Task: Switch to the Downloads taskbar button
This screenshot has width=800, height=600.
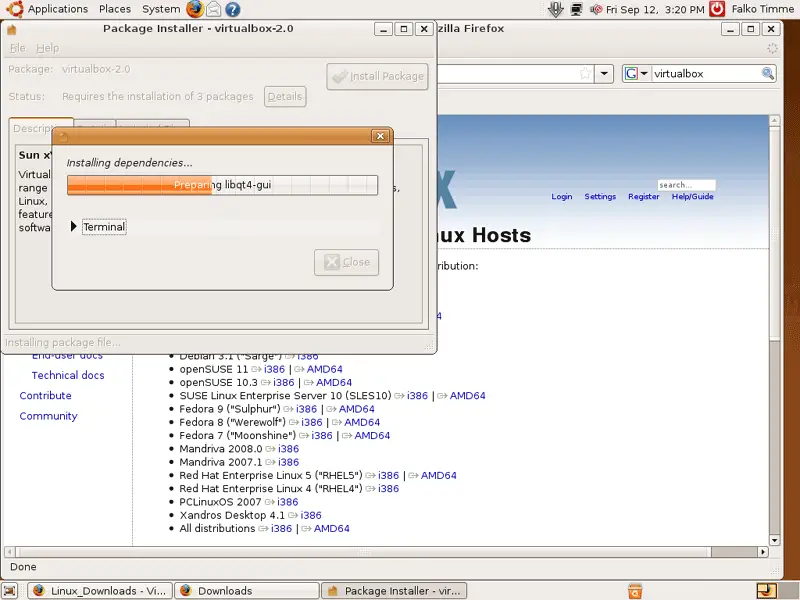Action: pos(247,591)
